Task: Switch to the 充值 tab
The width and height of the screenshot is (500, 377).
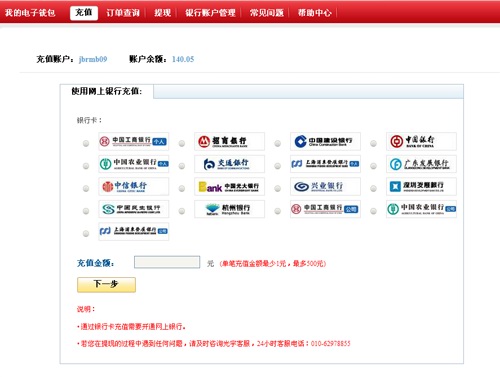Action: pos(84,13)
